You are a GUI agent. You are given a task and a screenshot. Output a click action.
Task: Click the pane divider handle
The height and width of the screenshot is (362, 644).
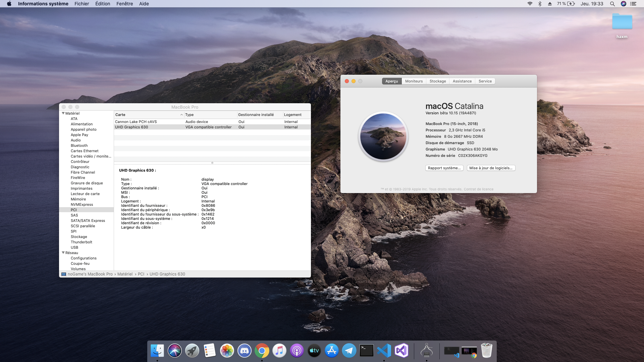pyautogui.click(x=212, y=163)
